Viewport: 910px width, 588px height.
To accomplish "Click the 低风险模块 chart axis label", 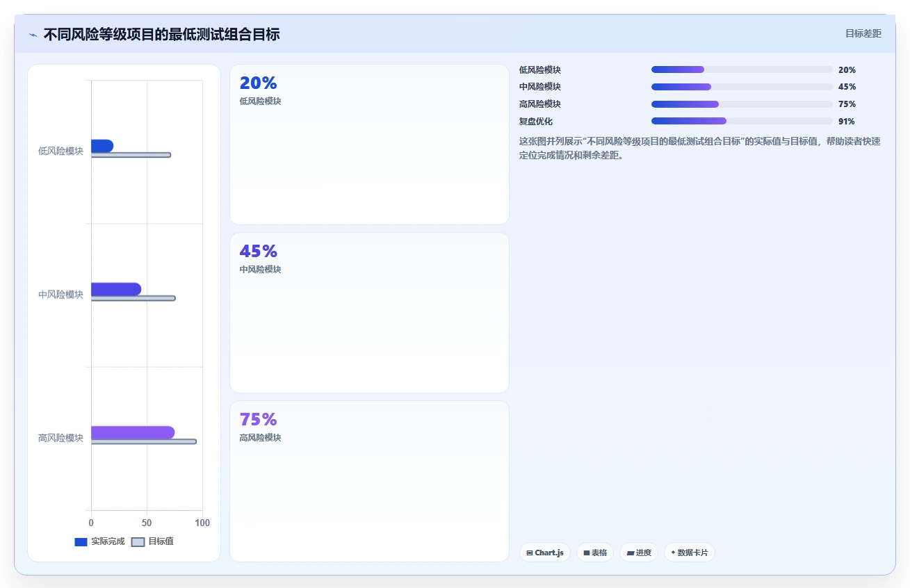I will (x=60, y=151).
